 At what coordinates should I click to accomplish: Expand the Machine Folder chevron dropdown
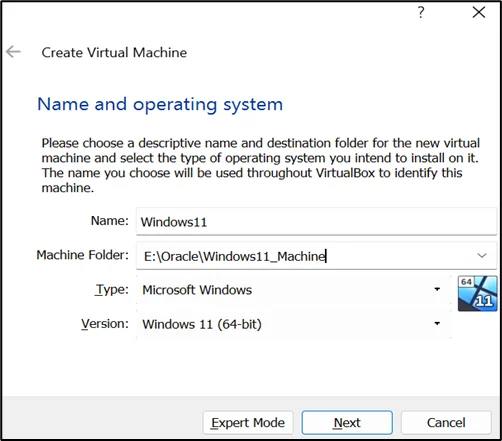pos(482,256)
